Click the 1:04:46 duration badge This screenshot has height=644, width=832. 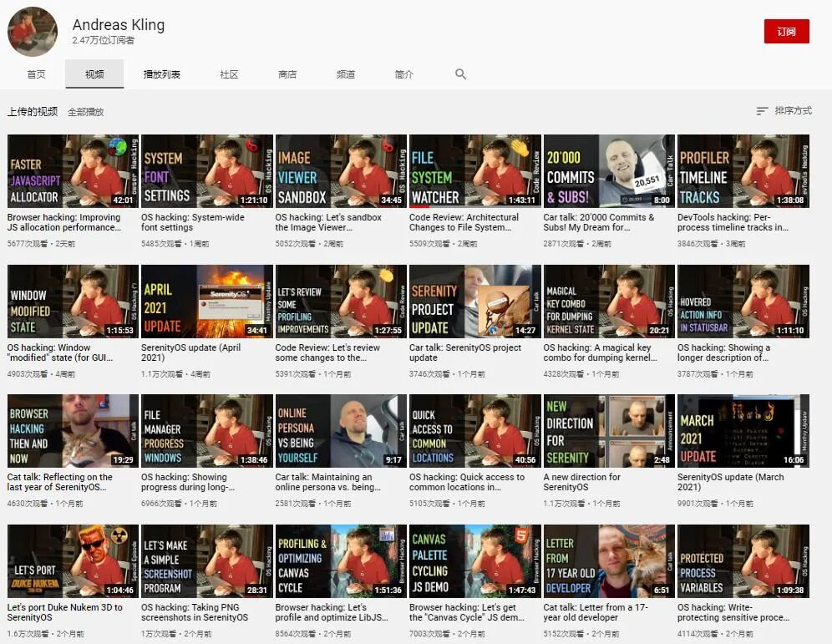pyautogui.click(x=120, y=590)
